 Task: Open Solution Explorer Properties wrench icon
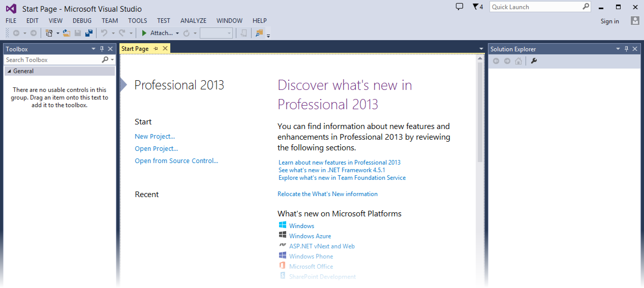coord(534,61)
